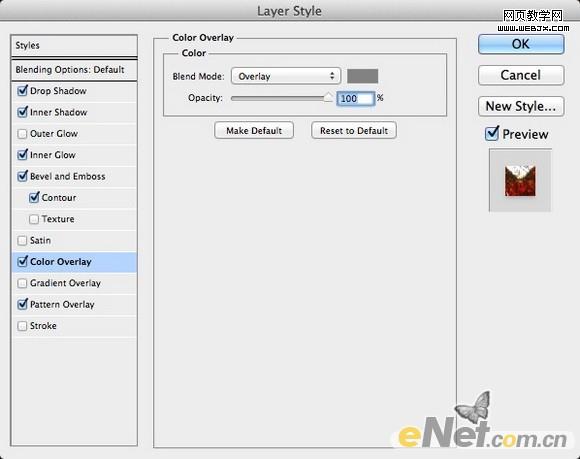This screenshot has width=580, height=459.
Task: Click the Reset to Default button
Action: 354,131
